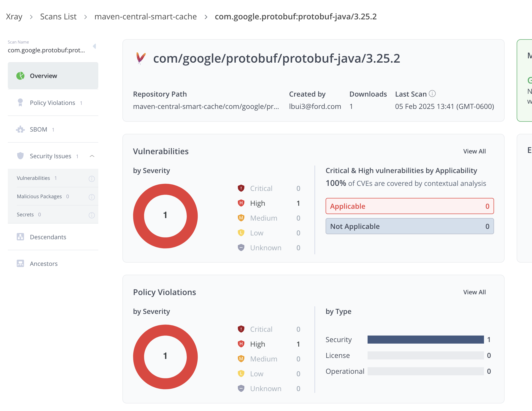Click the Vulnerabilities severity donut chart
This screenshot has height=411, width=532.
pyautogui.click(x=165, y=216)
